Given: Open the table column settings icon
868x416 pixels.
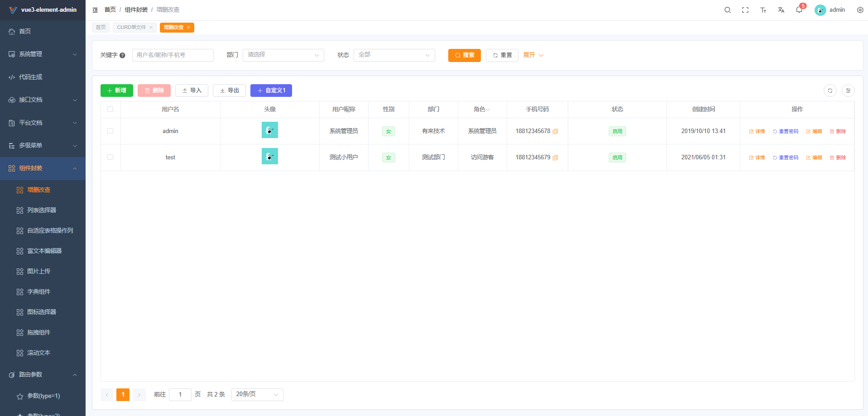Looking at the screenshot, I should 849,91.
